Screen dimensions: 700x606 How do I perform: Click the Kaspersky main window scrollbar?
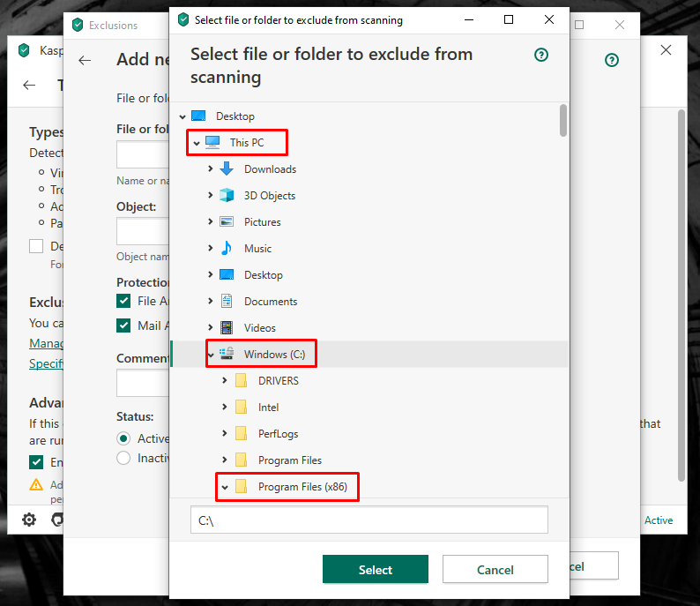coord(681,295)
